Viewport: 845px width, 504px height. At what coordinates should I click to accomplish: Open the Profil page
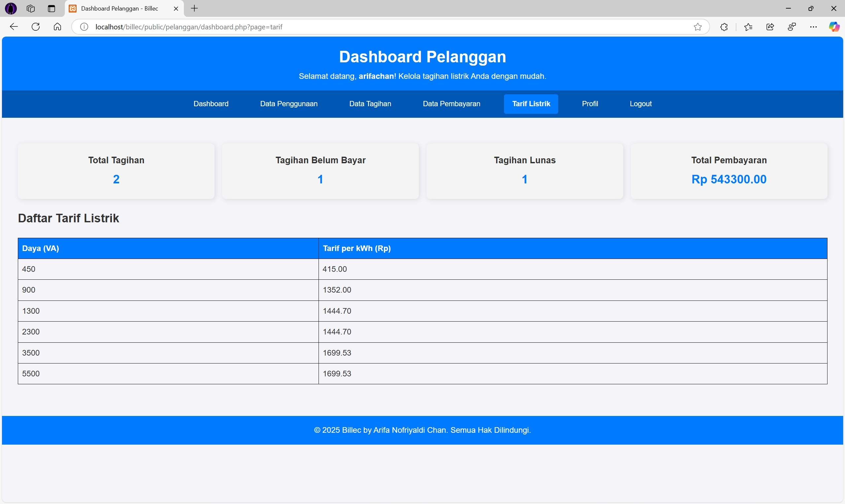tap(590, 104)
